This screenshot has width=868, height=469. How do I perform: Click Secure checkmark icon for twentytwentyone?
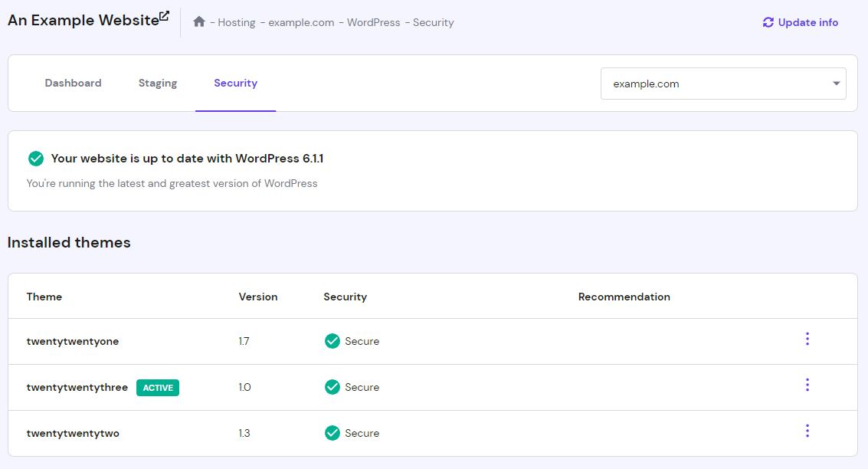pos(332,340)
